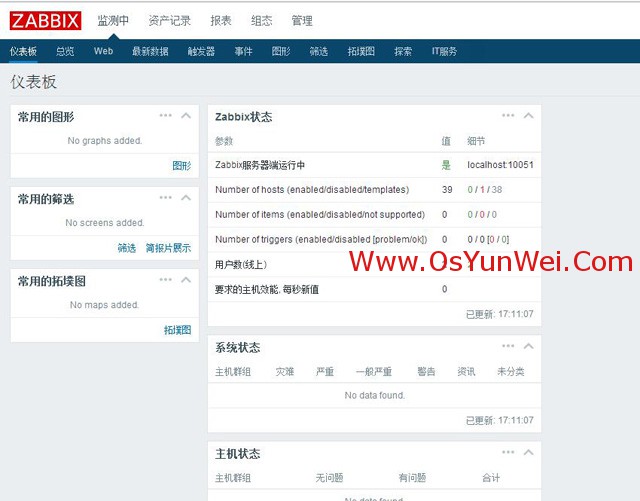Open the 报表 top menu
Image resolution: width=640 pixels, height=501 pixels.
click(x=221, y=21)
